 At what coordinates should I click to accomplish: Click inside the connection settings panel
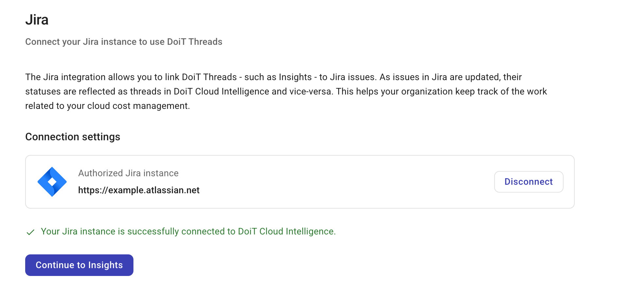click(x=300, y=181)
